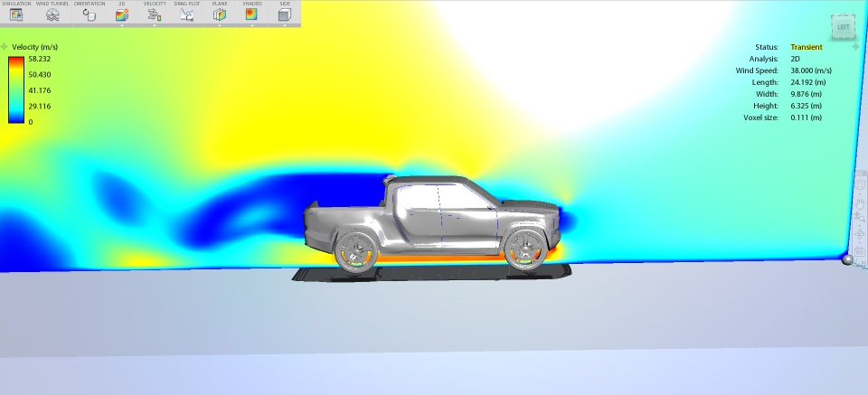Close the navigation bar with its small X
Image resolution: width=868 pixels, height=395 pixels.
click(x=864, y=174)
